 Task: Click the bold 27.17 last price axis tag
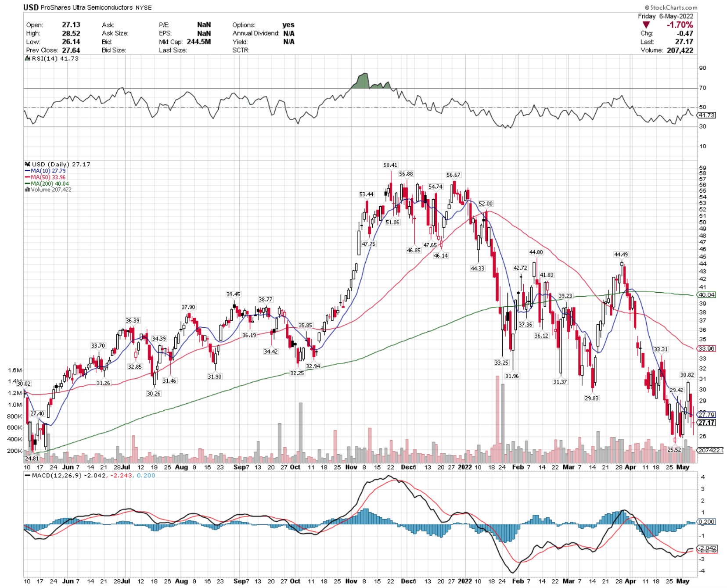706,423
